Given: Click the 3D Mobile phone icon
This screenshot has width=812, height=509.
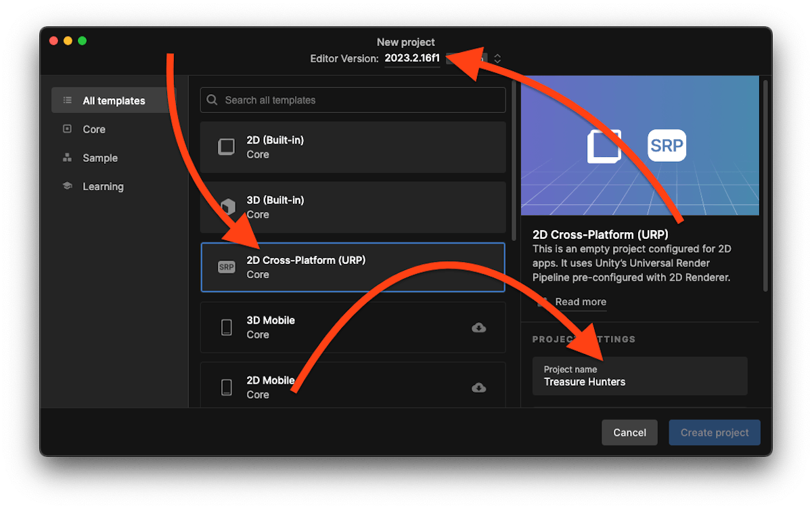Looking at the screenshot, I should 226,328.
